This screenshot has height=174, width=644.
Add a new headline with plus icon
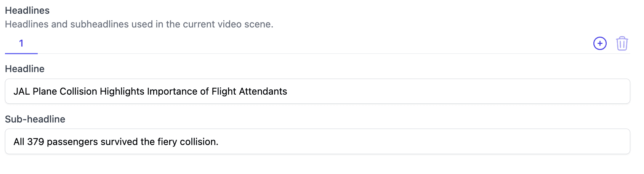click(x=600, y=43)
